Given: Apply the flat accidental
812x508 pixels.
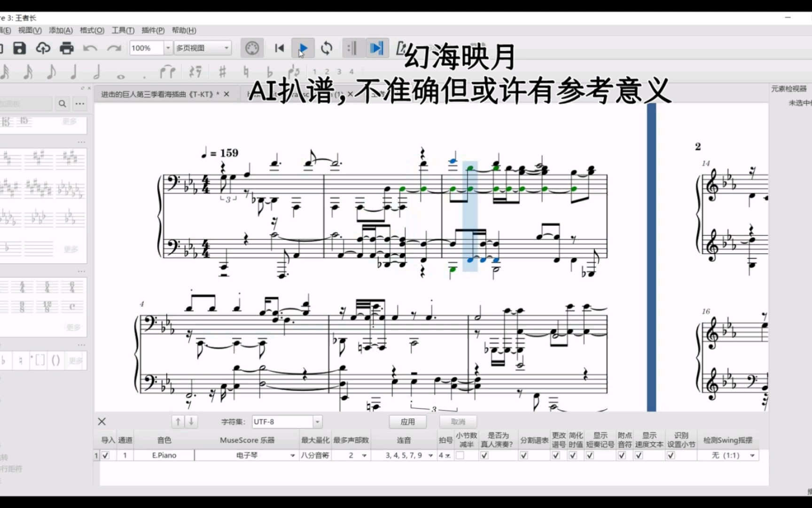Looking at the screenshot, I should (269, 72).
